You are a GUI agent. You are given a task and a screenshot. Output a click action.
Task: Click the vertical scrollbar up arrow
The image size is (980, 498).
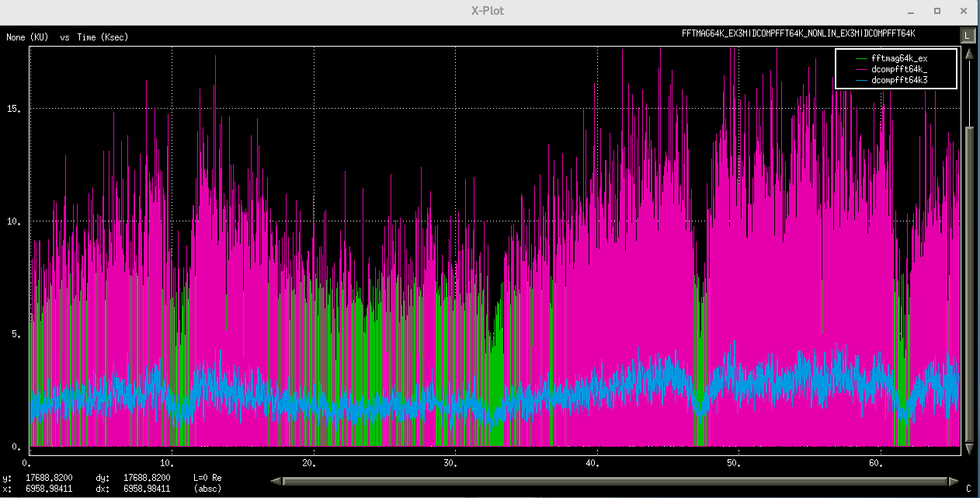[x=968, y=54]
